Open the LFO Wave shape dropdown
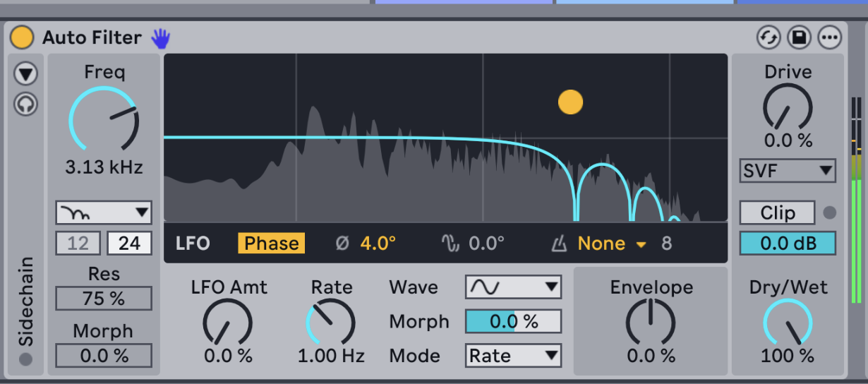 coord(513,287)
